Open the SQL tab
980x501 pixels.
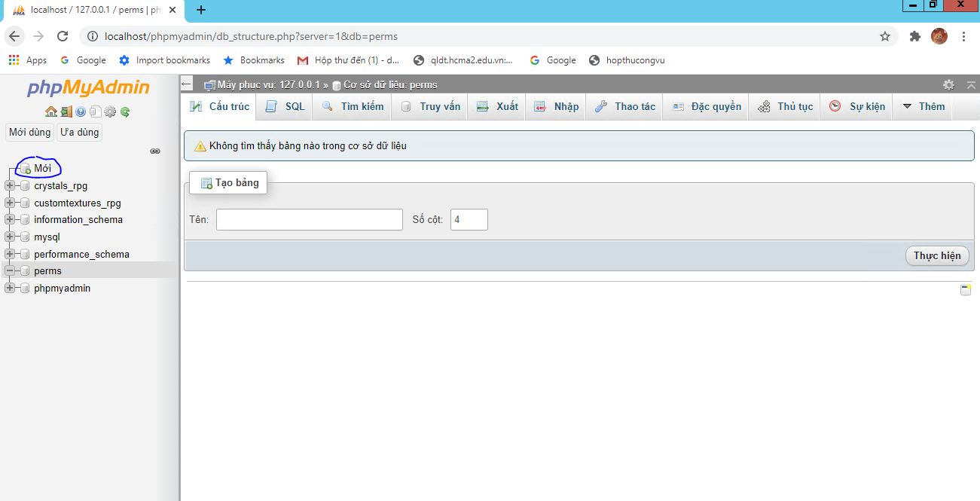pyautogui.click(x=285, y=106)
